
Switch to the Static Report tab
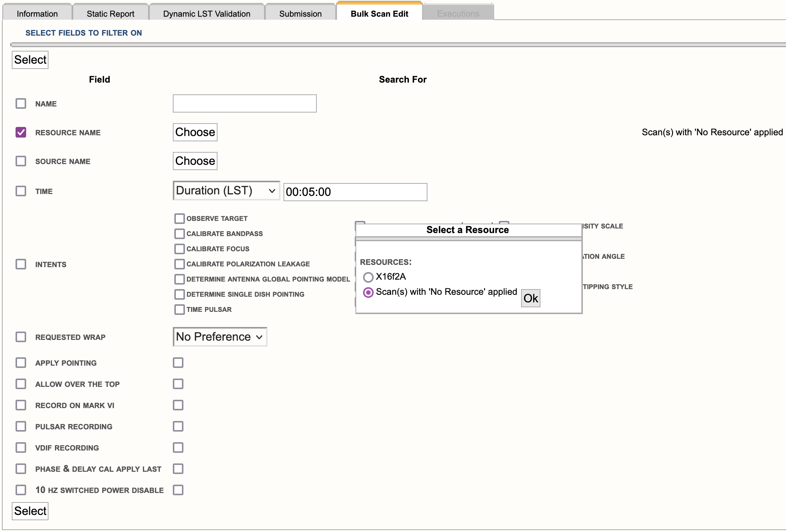[110, 14]
